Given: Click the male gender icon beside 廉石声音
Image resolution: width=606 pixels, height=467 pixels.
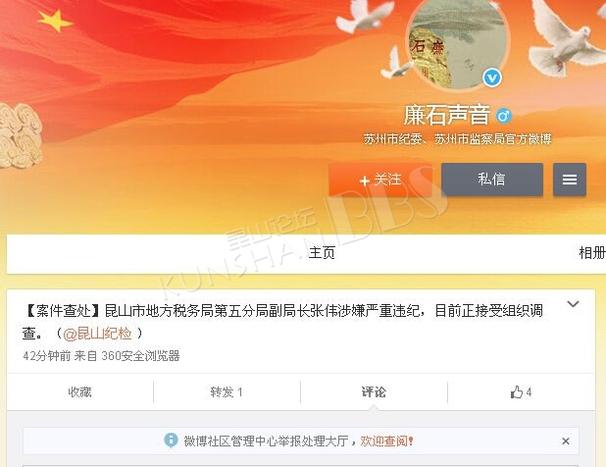Looking at the screenshot, I should tap(504, 115).
